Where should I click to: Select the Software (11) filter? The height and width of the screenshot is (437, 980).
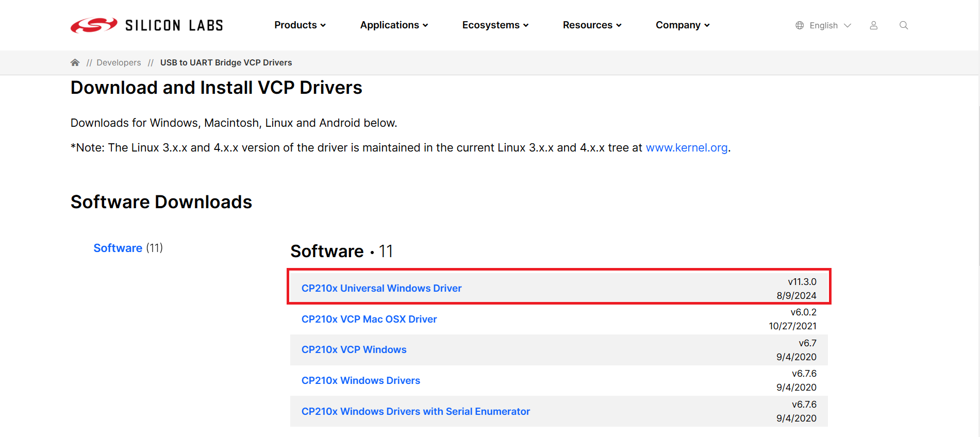(128, 248)
